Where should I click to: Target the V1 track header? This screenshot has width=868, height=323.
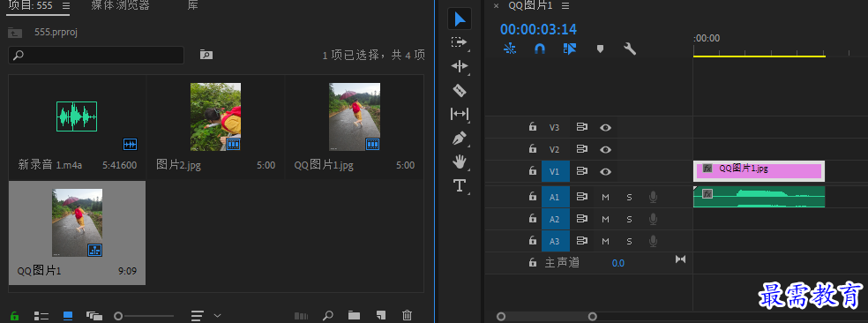pos(555,172)
